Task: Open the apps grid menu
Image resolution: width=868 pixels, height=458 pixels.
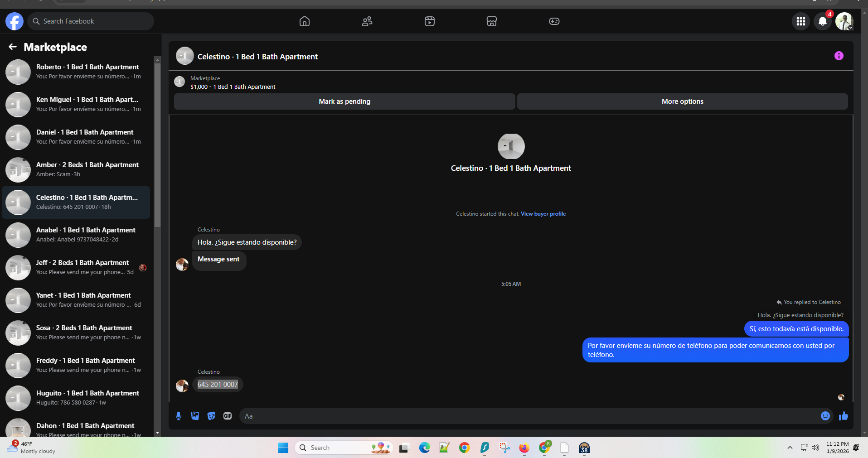Action: [x=801, y=21]
